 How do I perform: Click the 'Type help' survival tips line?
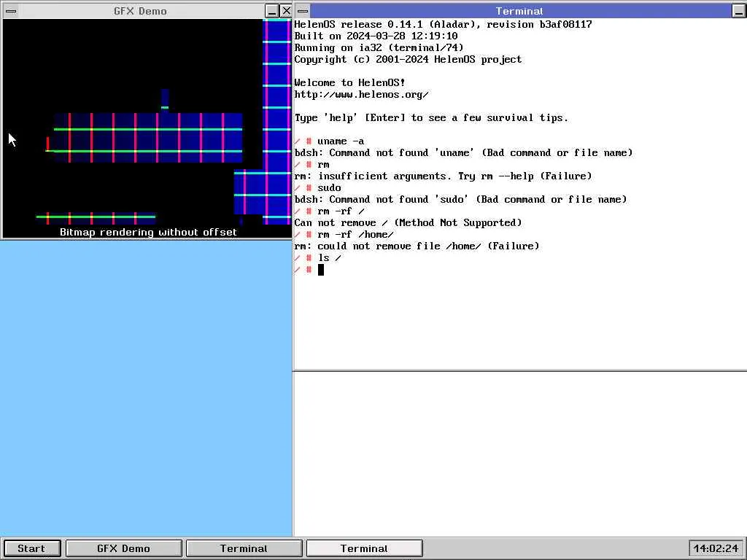pos(432,117)
